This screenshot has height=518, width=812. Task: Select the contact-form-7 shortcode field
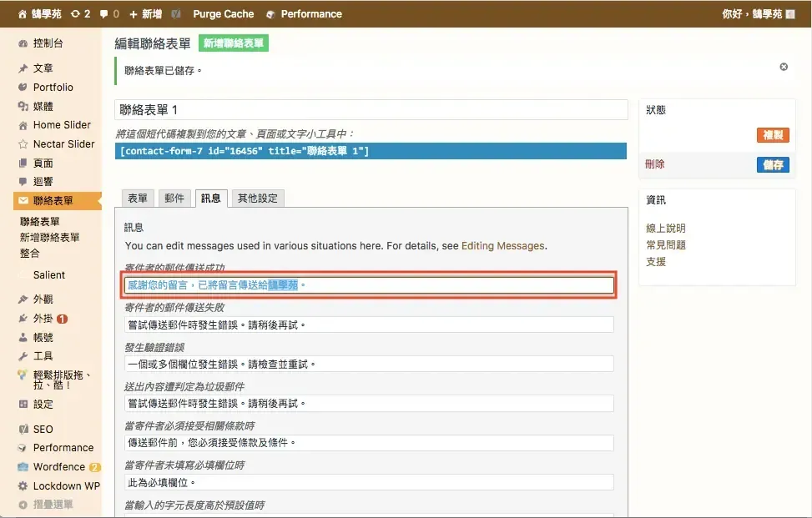(371, 151)
